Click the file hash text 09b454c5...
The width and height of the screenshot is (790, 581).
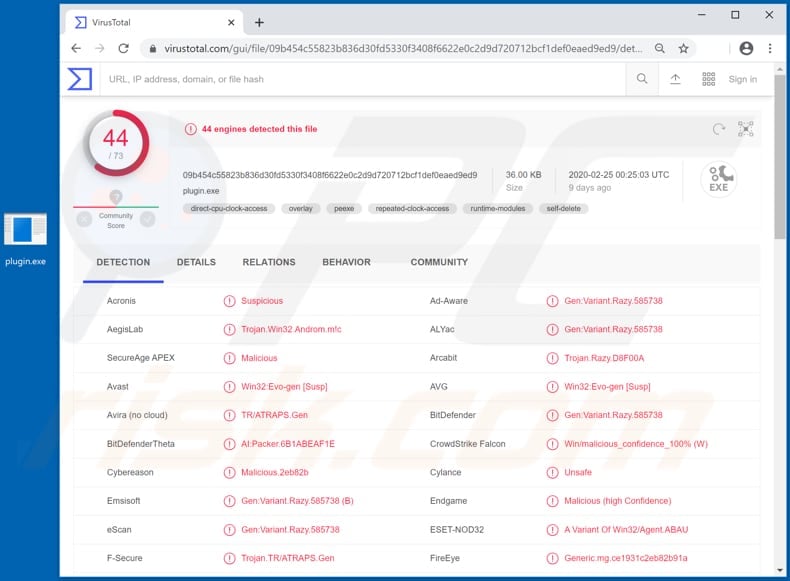(x=330, y=175)
